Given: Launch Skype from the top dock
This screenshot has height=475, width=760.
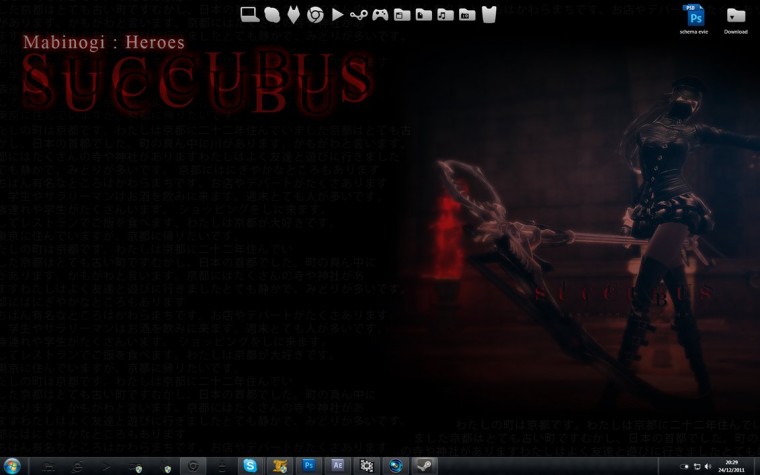Looking at the screenshot, I should [272, 15].
